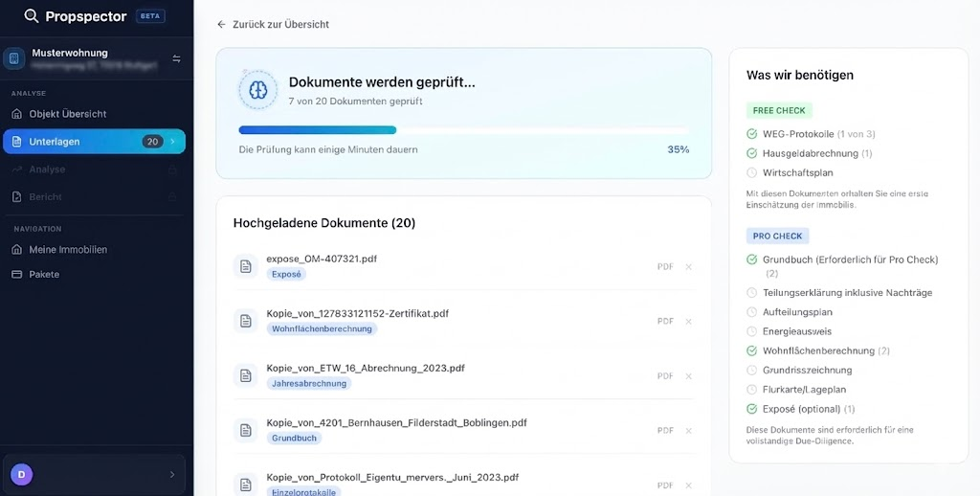The height and width of the screenshot is (496, 980).
Task: Click the Wohnflächenberechnung tag on Zertifikat file
Action: [x=322, y=328]
